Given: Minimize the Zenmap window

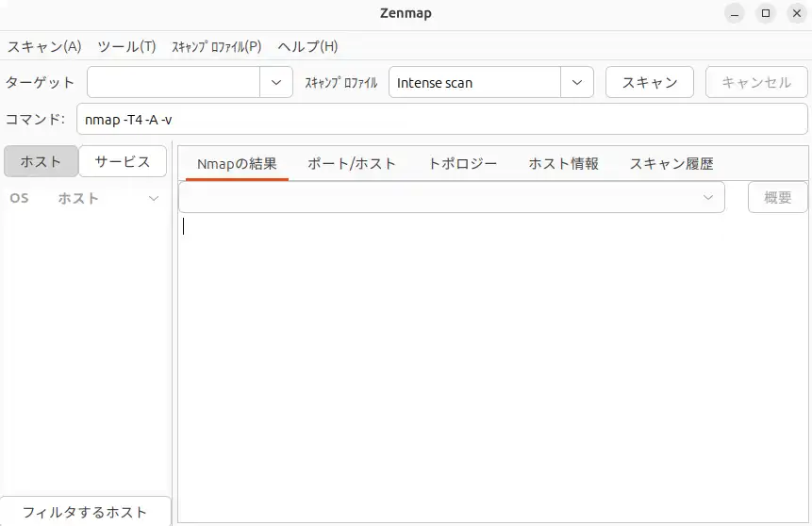Looking at the screenshot, I should [735, 13].
